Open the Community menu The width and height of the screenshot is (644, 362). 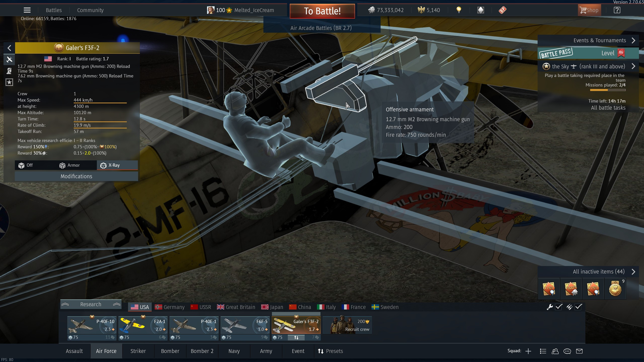click(90, 10)
